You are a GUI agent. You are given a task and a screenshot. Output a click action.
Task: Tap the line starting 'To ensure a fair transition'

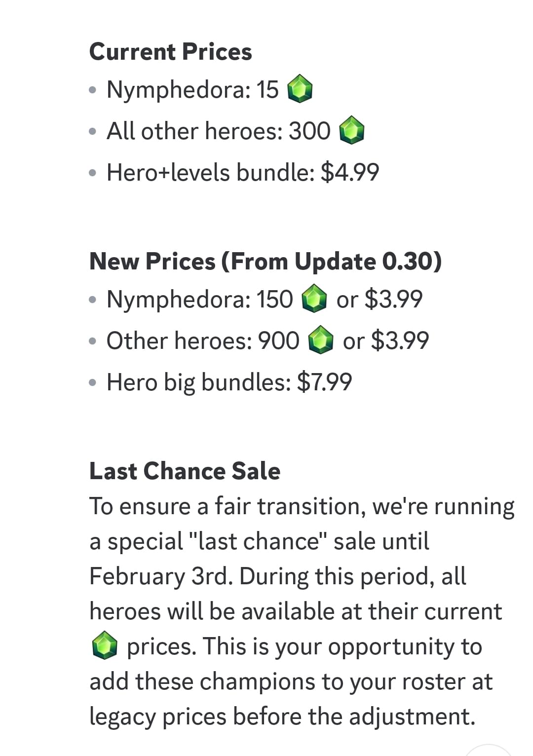pyautogui.click(x=302, y=507)
